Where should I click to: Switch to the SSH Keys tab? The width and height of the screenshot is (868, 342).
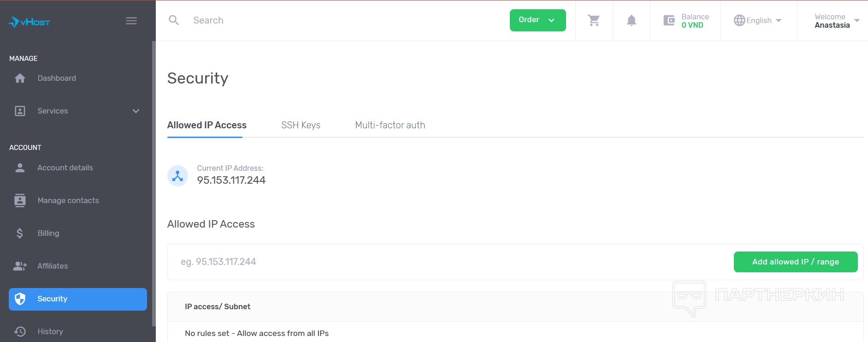(301, 125)
